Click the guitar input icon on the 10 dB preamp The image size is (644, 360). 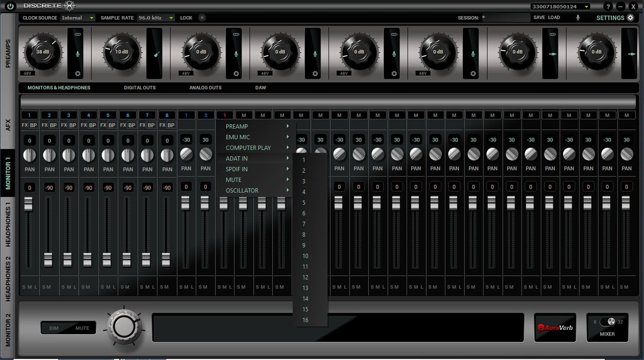point(157,54)
